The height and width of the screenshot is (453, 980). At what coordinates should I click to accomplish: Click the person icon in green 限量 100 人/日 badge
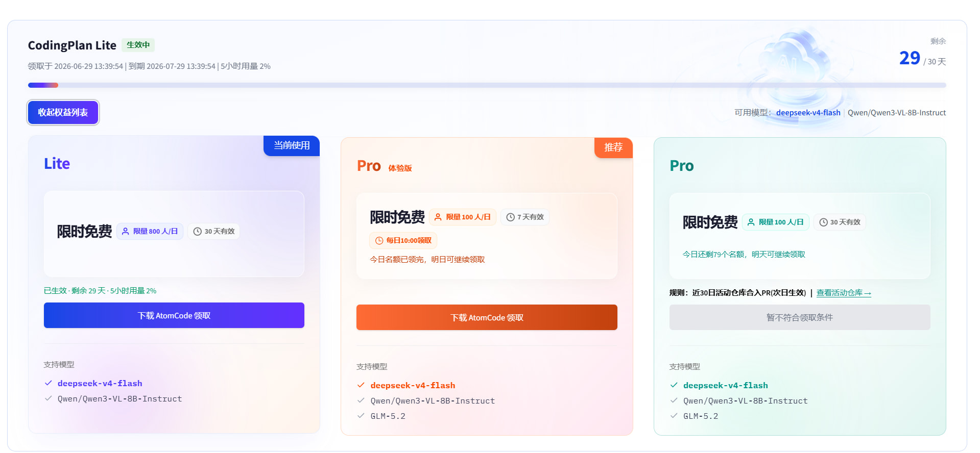click(x=751, y=222)
